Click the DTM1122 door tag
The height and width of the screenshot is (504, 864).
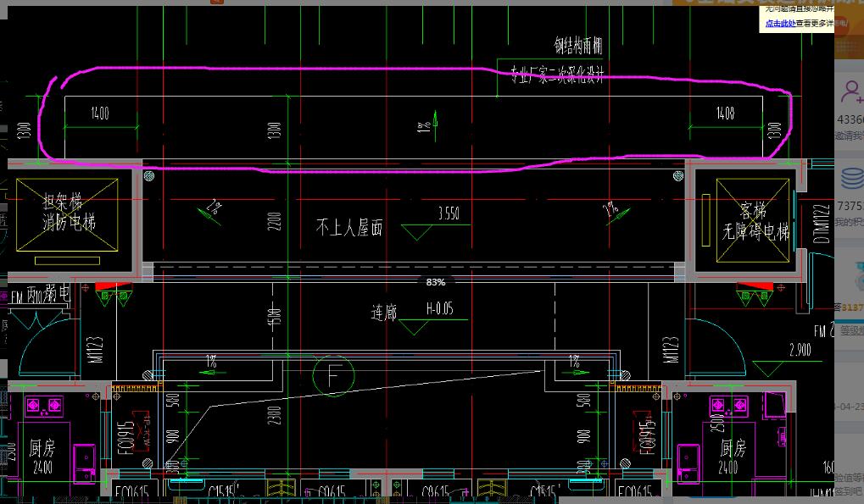[x=821, y=224]
